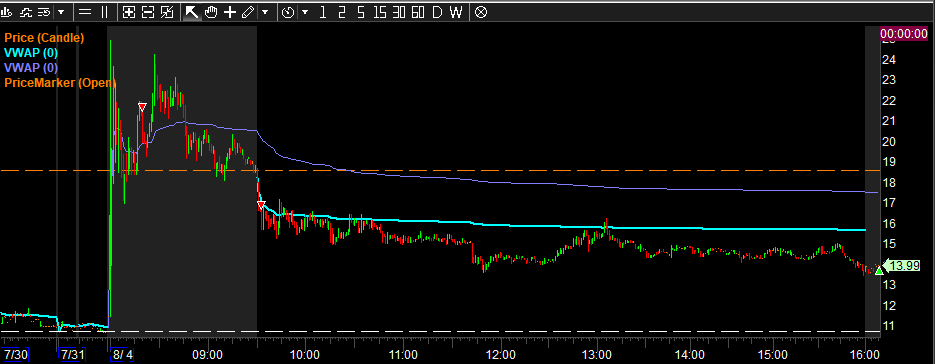Click the zoom in box icon
This screenshot has width=935, height=364.
[x=129, y=12]
